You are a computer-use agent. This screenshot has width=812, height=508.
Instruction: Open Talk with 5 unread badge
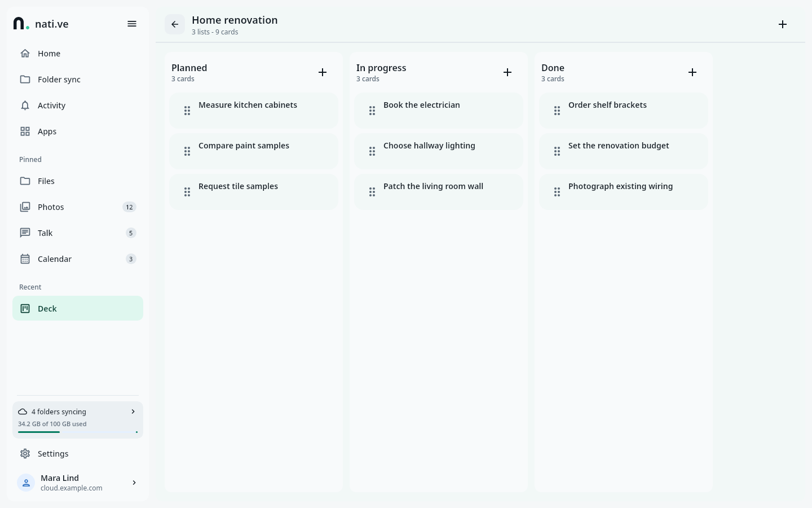(78, 233)
